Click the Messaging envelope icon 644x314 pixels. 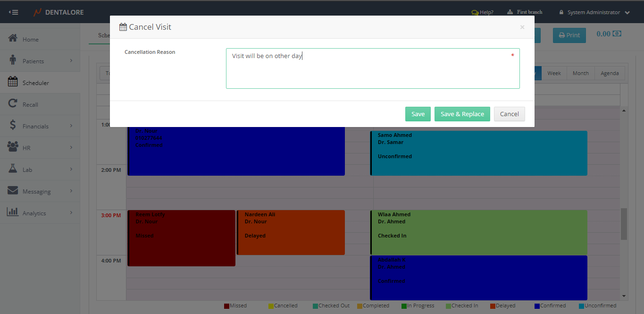click(x=13, y=191)
